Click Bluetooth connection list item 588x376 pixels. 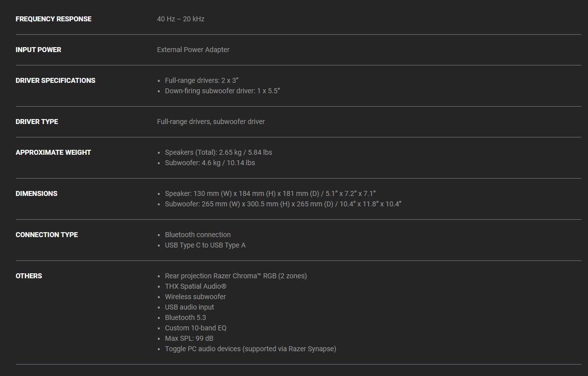(x=198, y=235)
